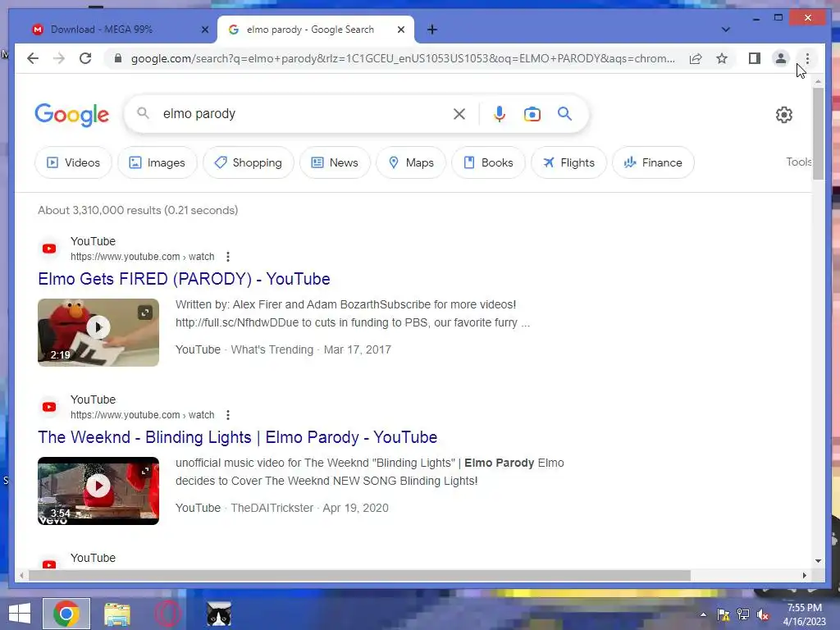
Task: Click the vertical page scrollbar thumb
Action: (x=818, y=134)
